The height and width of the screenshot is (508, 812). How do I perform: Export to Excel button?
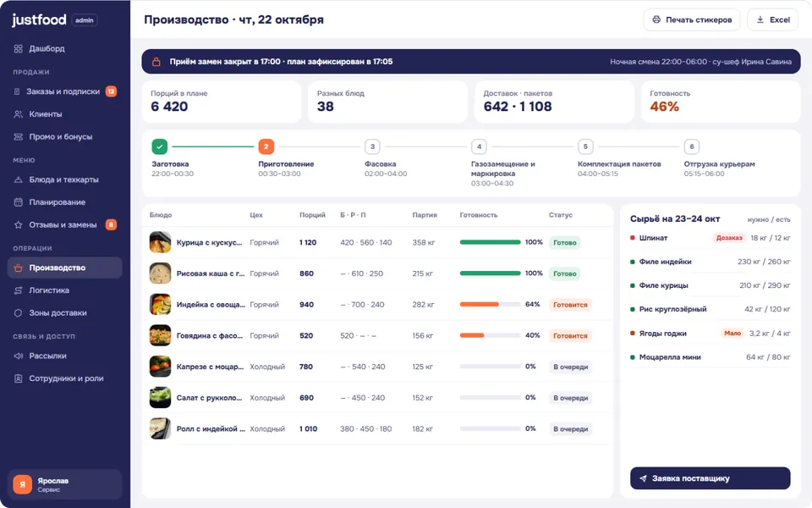click(772, 19)
